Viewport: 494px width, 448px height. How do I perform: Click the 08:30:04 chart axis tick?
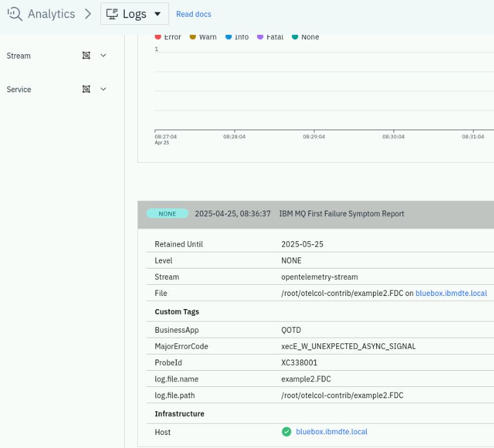[x=394, y=136]
